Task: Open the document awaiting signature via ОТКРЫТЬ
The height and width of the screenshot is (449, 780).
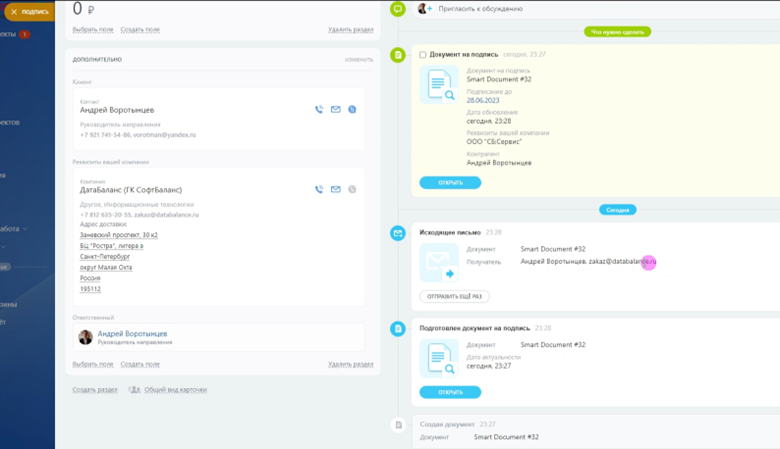Action: pos(450,182)
